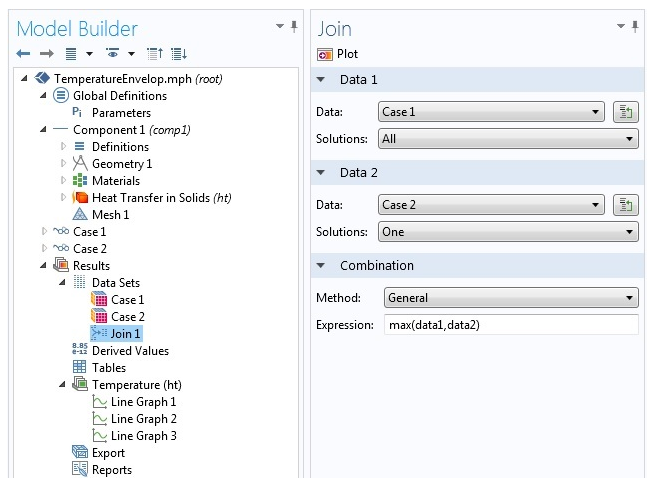Expand the Case 1 study node
Viewport: 655px width, 487px height.
pos(44,231)
